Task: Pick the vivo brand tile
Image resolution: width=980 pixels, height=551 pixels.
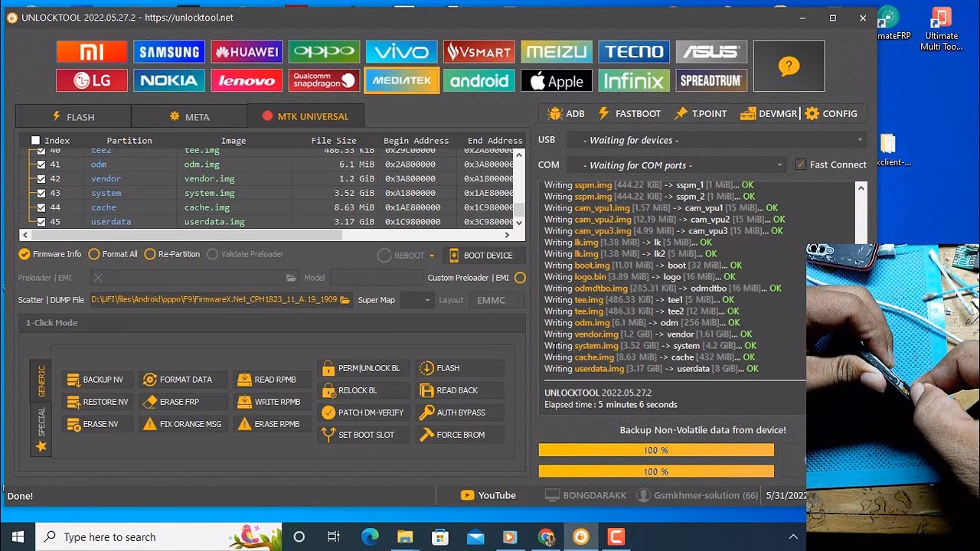Action: tap(401, 51)
